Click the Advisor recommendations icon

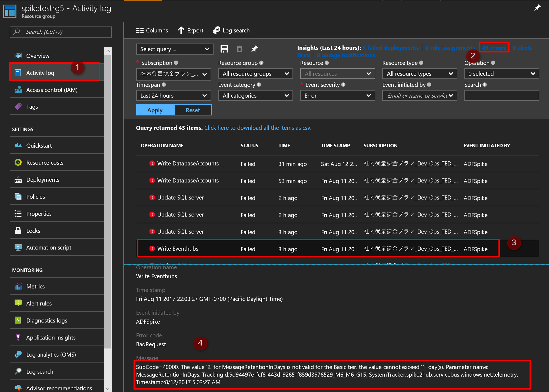pyautogui.click(x=18, y=388)
